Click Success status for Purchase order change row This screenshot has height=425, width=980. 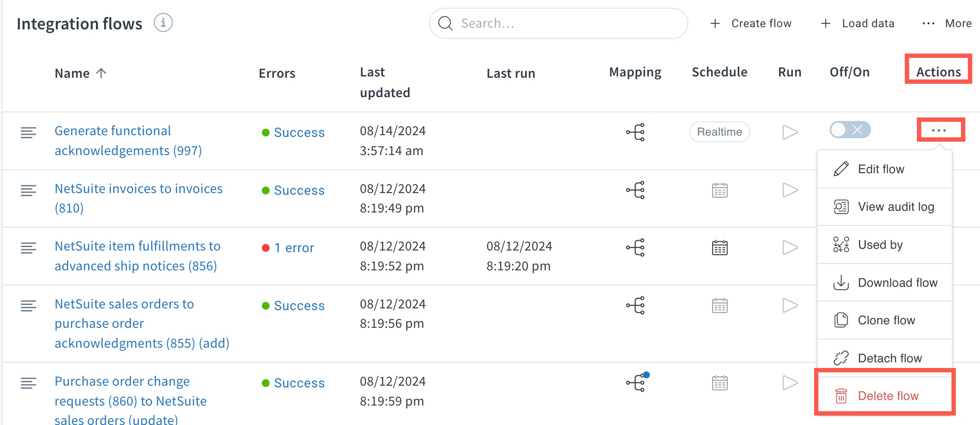coord(293,383)
